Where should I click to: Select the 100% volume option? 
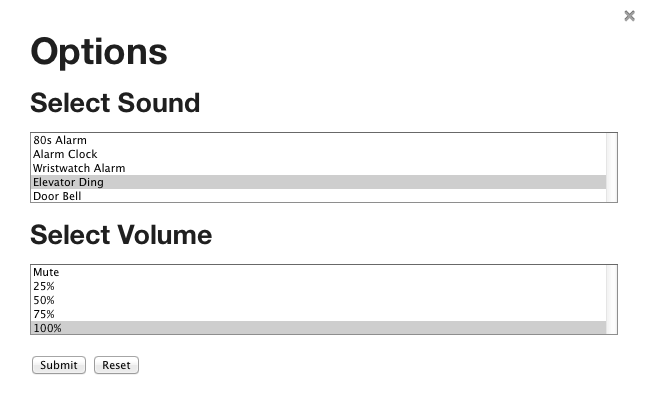pyautogui.click(x=318, y=328)
